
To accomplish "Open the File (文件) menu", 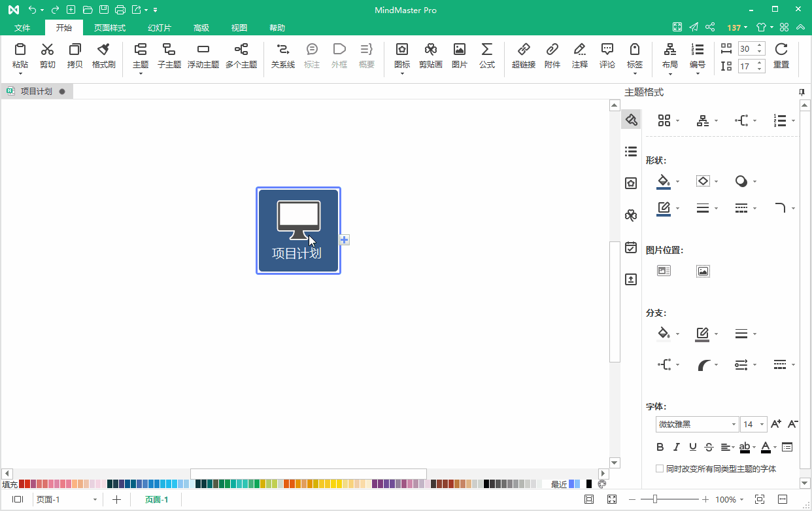I will click(x=22, y=28).
